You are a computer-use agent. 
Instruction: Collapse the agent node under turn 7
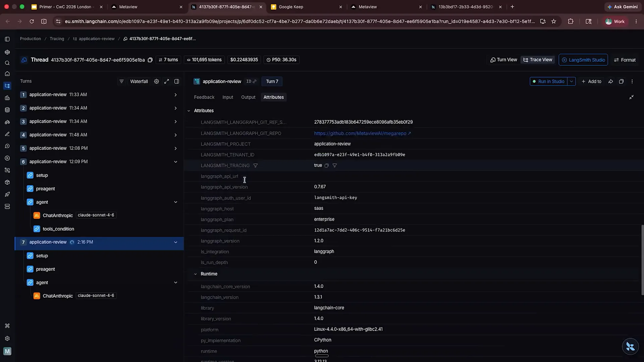point(175,283)
